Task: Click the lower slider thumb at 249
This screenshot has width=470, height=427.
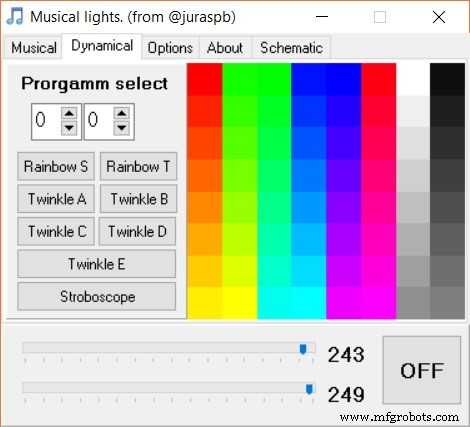Action: (x=309, y=389)
